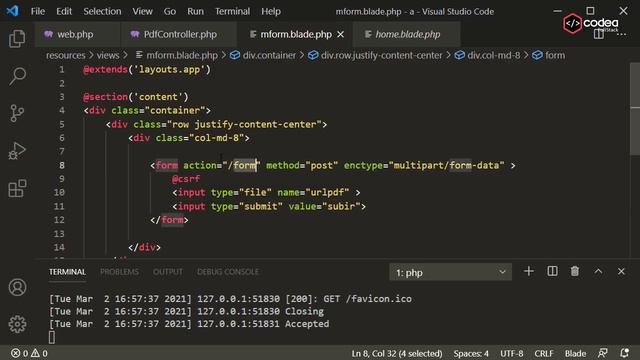Open the '1: php' terminal dropdown

click(450, 272)
